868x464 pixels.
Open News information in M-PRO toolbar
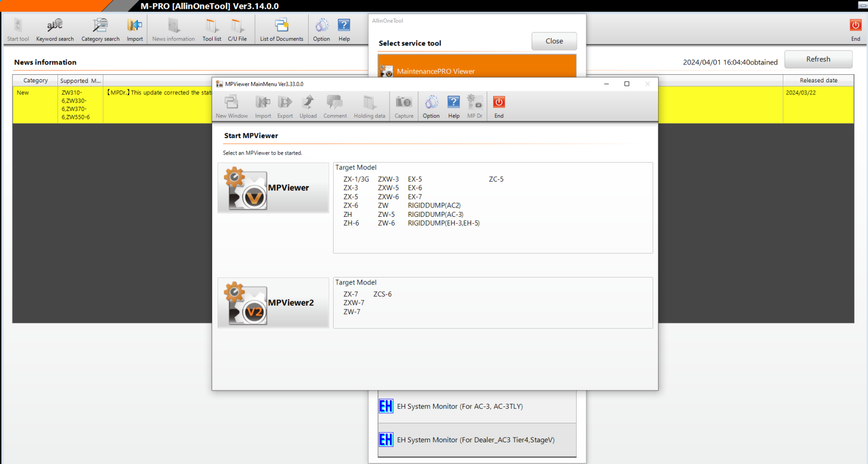pyautogui.click(x=174, y=29)
